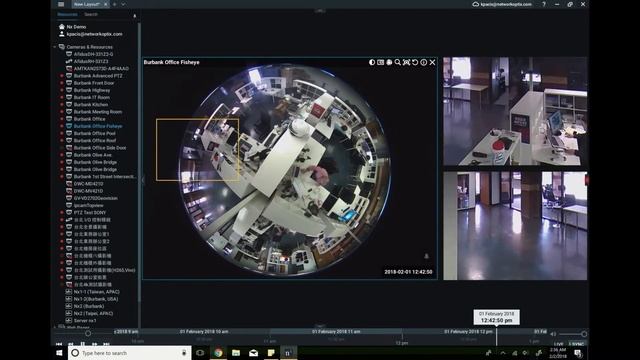Collapse the left resource panel handle
Image resolution: width=640 pixels, height=360 pixels.
point(143,180)
